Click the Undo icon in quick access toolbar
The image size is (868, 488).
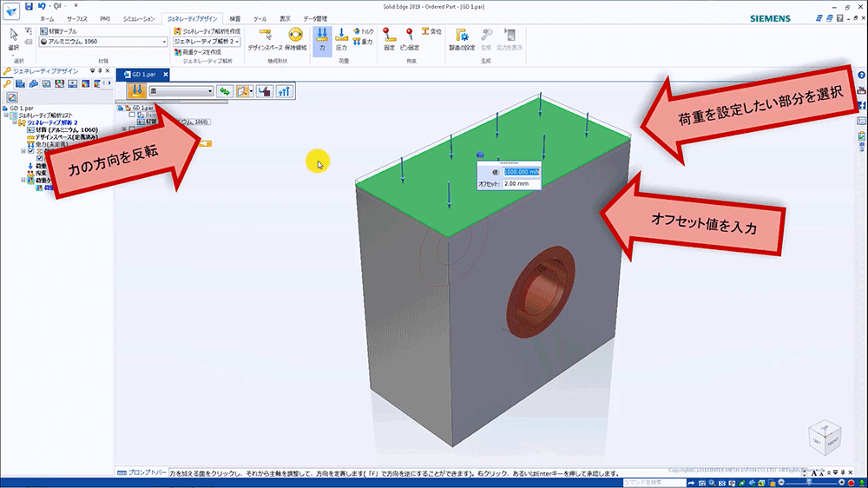click(42, 6)
